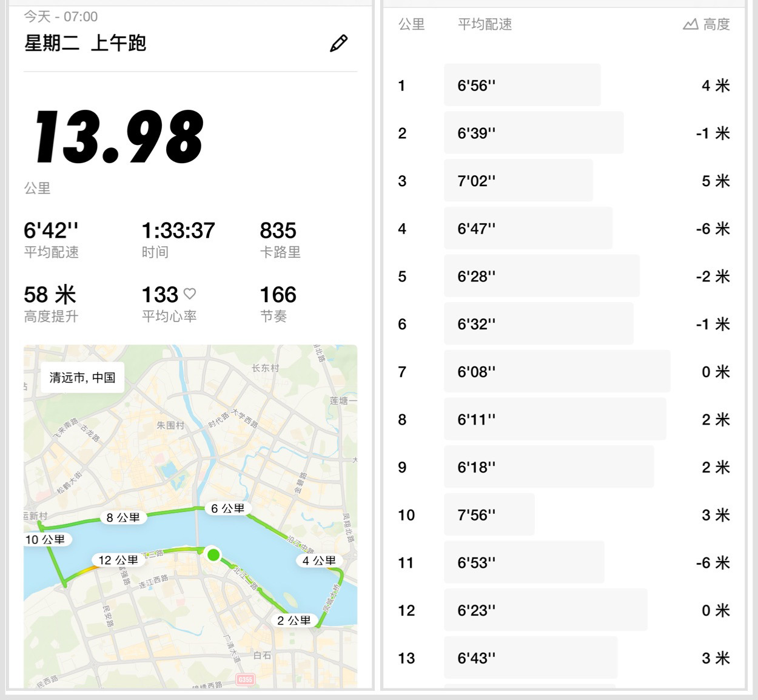Viewport: 758px width, 700px height.
Task: Tap the 13.98 distance figure
Action: [x=119, y=138]
